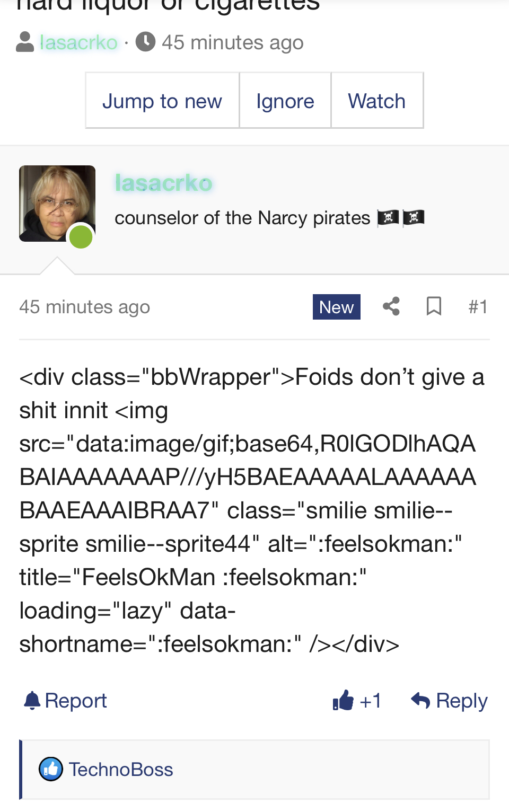This screenshot has height=812, width=509.
Task: Open lasacrko's avatar profile picture
Action: (x=57, y=204)
